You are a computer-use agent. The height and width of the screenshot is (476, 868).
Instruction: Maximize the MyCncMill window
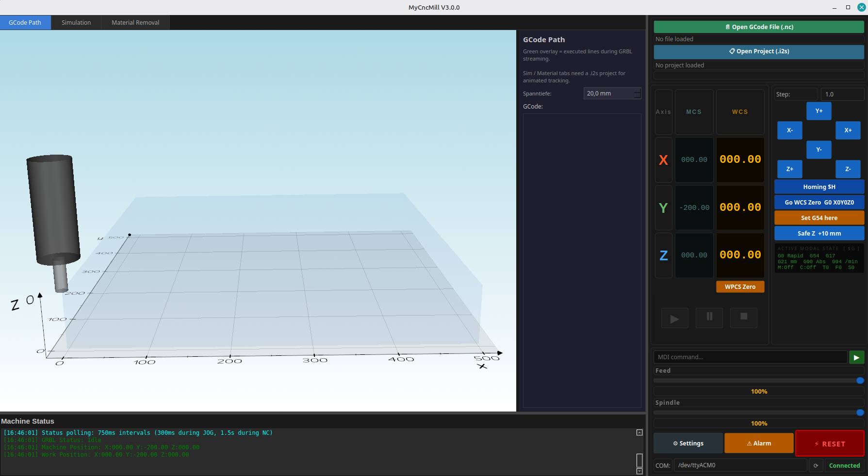tap(848, 7)
